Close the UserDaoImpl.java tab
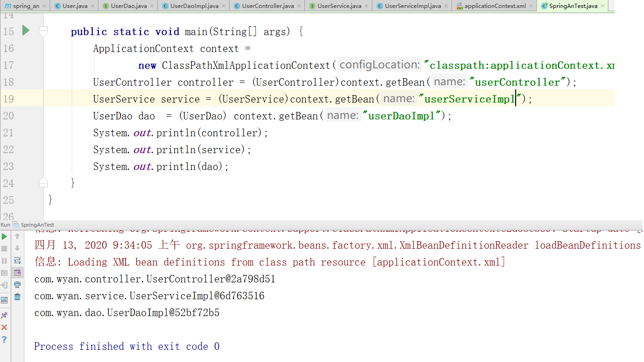This screenshot has height=362, width=644. coord(224,6)
